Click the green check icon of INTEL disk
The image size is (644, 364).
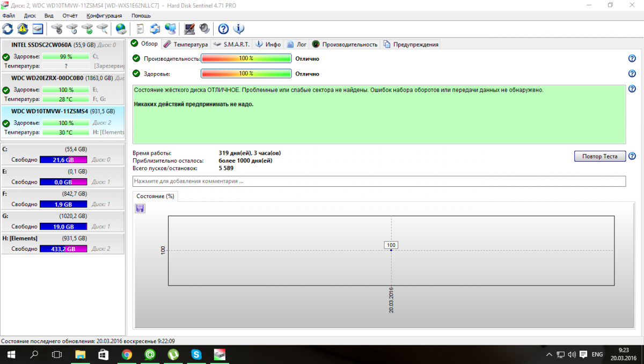(x=6, y=56)
